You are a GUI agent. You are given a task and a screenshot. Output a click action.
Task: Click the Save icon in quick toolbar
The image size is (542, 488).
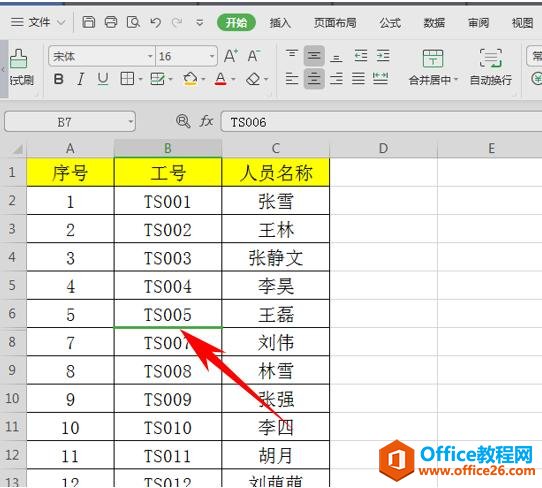(x=88, y=22)
